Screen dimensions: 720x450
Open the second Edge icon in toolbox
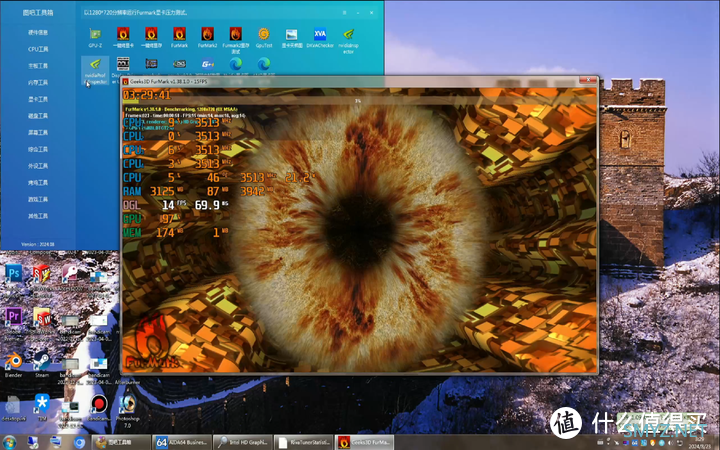(x=264, y=64)
